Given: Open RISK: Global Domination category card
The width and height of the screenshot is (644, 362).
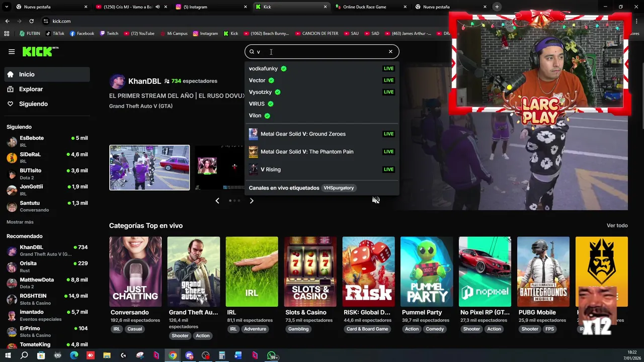Looking at the screenshot, I should (x=368, y=271).
